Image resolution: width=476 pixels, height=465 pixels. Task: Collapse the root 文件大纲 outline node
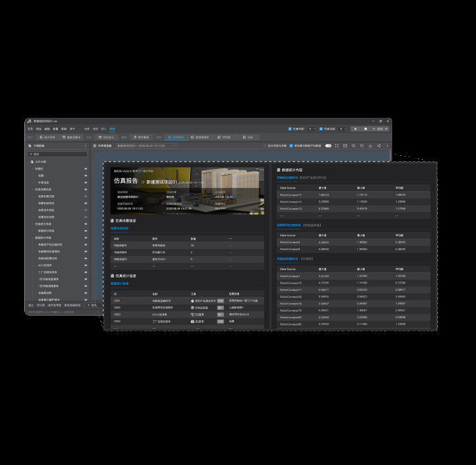29,162
